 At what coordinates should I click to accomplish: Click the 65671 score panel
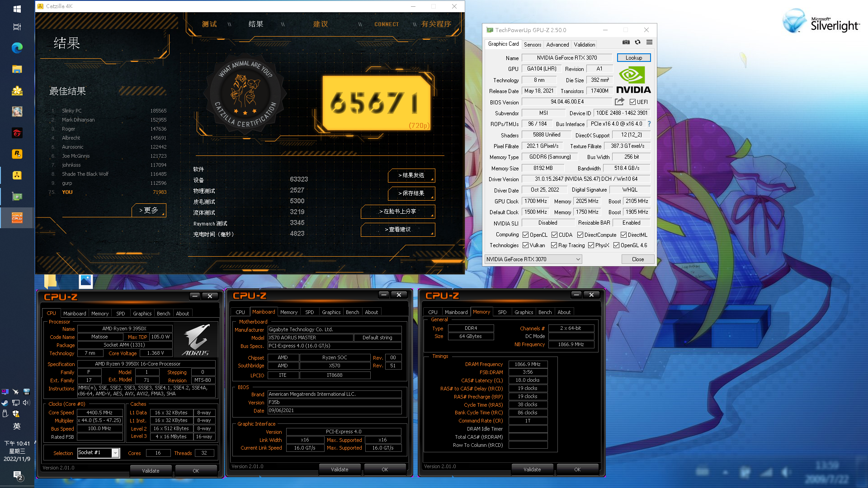(377, 103)
